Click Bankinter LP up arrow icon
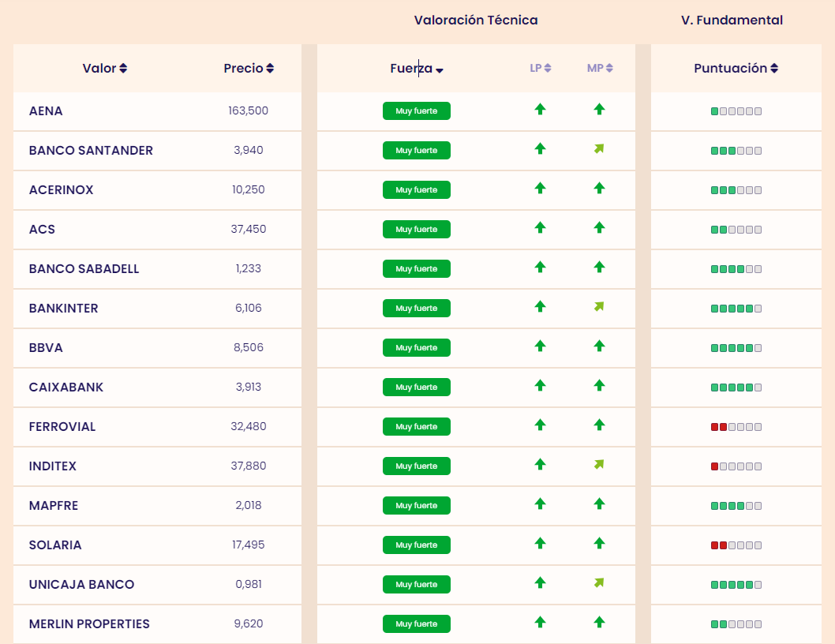Viewport: 835px width, 644px height. (x=540, y=306)
